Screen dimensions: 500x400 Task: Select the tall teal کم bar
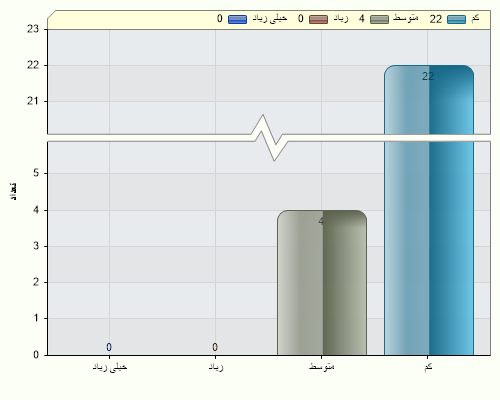(429, 210)
